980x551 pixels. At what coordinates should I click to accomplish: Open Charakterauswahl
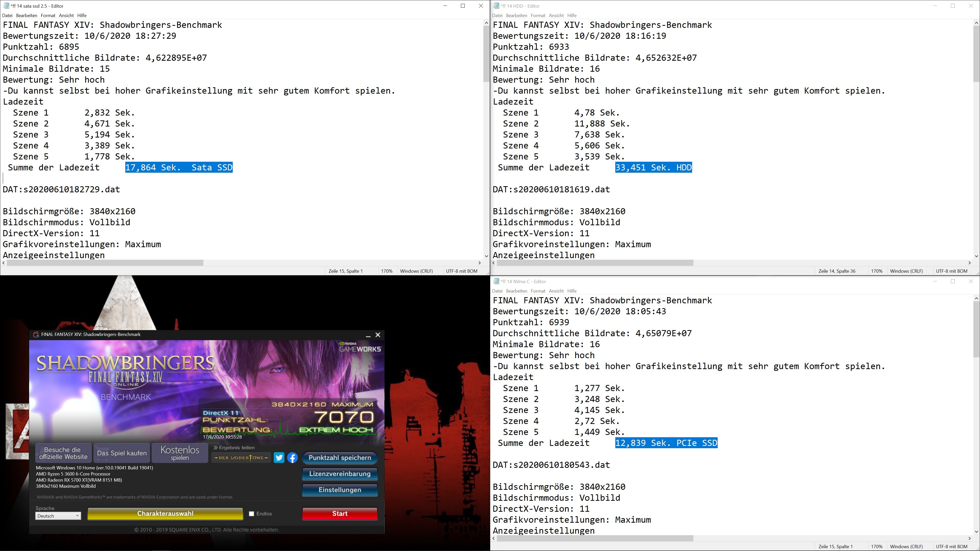tap(165, 514)
